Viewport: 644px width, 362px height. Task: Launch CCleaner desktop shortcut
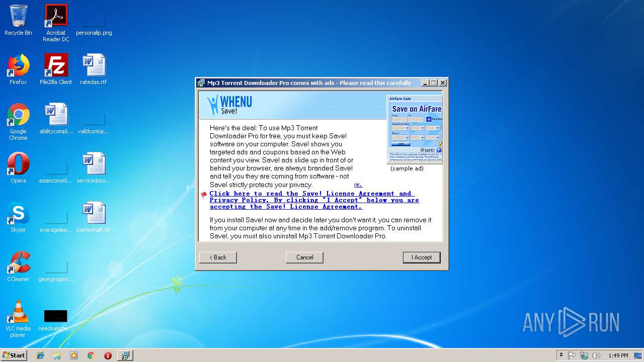[x=18, y=266]
